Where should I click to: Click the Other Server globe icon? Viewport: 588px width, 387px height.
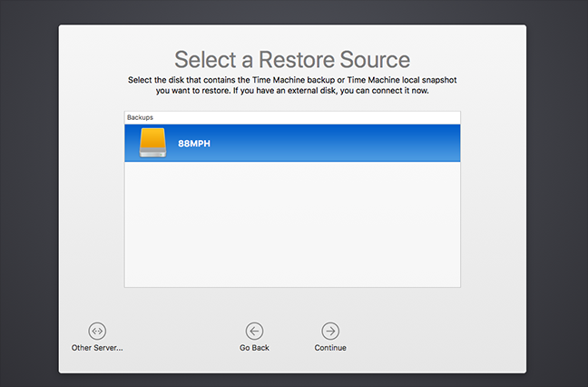point(97,331)
